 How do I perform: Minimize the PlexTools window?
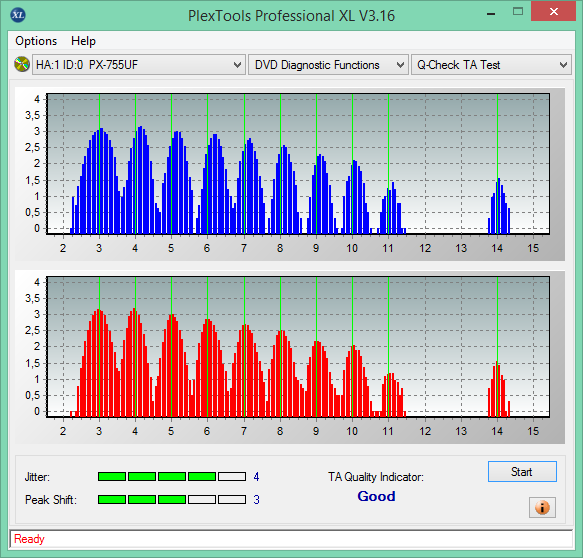pyautogui.click(x=491, y=14)
